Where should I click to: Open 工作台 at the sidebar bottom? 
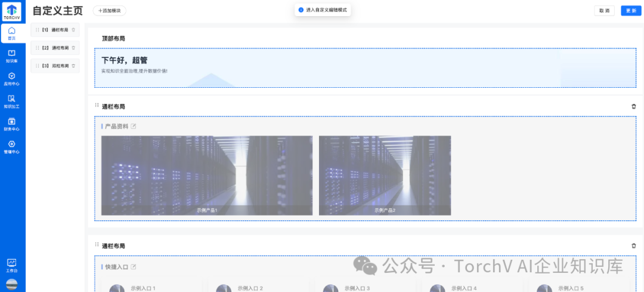(x=12, y=266)
